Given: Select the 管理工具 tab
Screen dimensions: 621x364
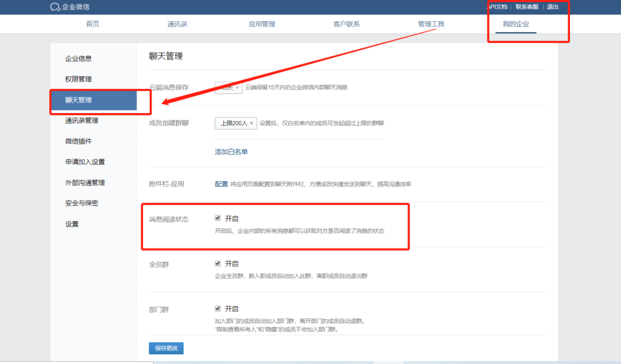Looking at the screenshot, I should pos(431,24).
